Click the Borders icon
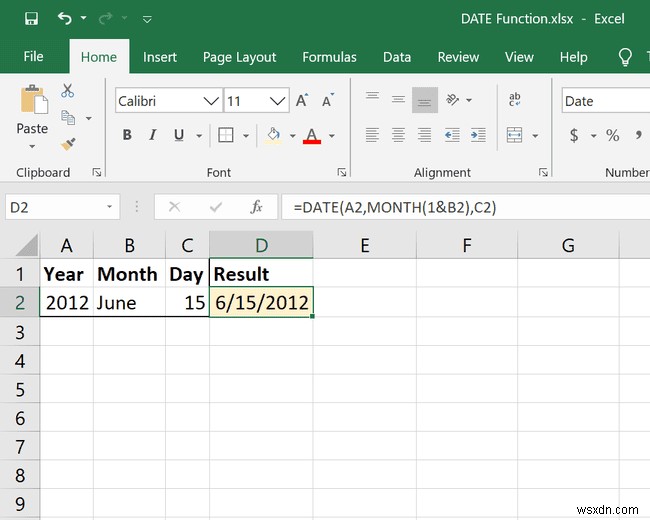Image resolution: width=650 pixels, height=520 pixels. (x=226, y=135)
